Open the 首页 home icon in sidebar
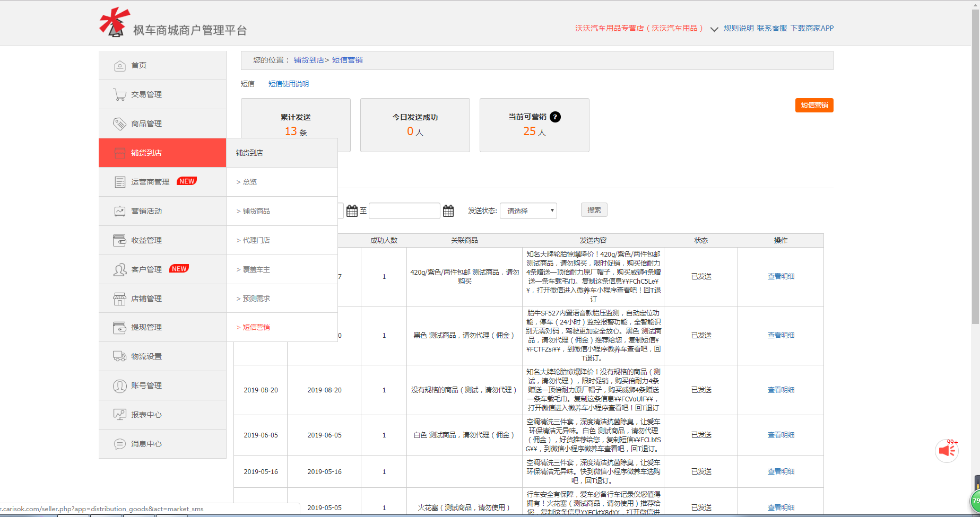The height and width of the screenshot is (517, 980). click(x=119, y=65)
